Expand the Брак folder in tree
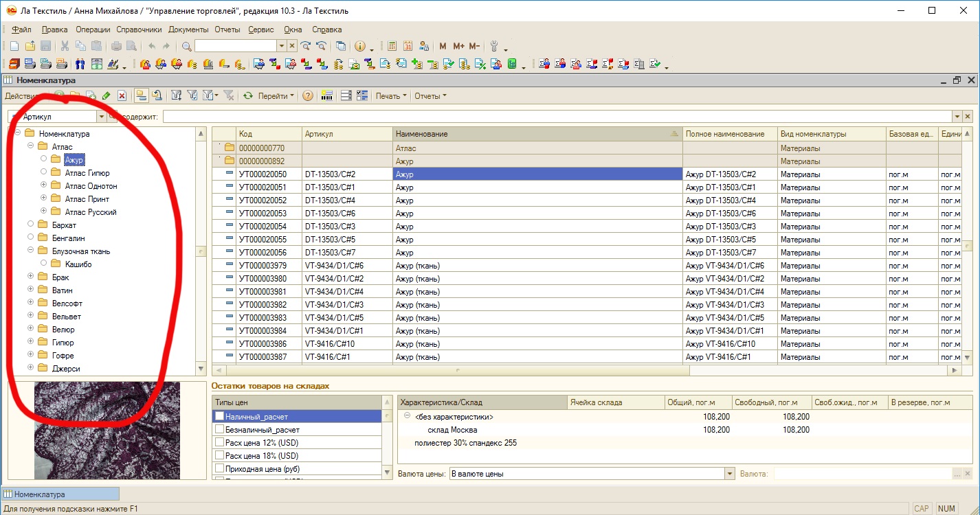Screen dimensions: 980x515 coord(31,277)
